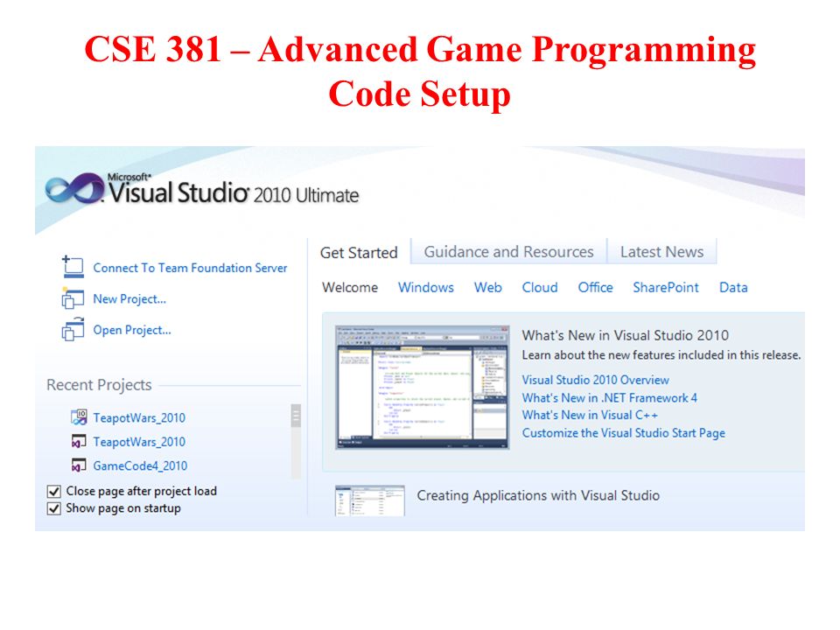The image size is (840, 630).
Task: Toggle Show page on startup checkbox
Action: tap(54, 508)
